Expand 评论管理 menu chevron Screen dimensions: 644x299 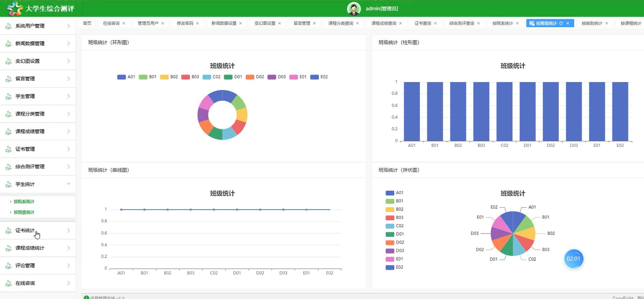point(68,266)
